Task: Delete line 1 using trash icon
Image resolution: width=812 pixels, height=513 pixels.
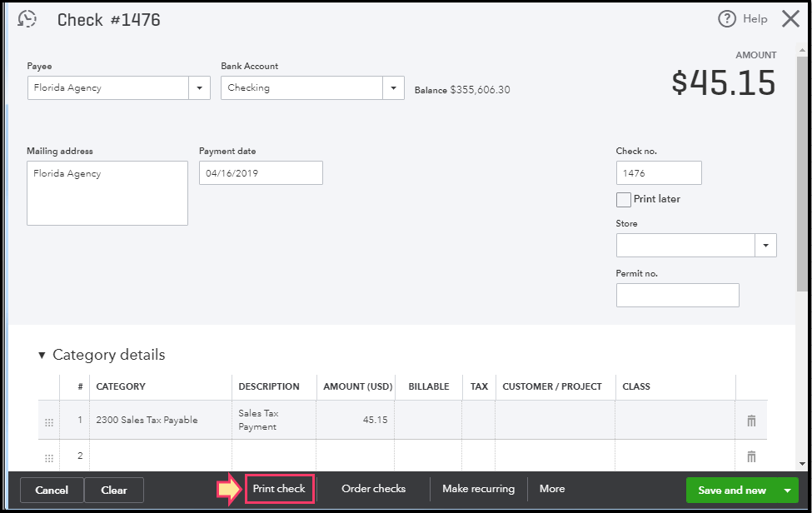Action: point(751,421)
